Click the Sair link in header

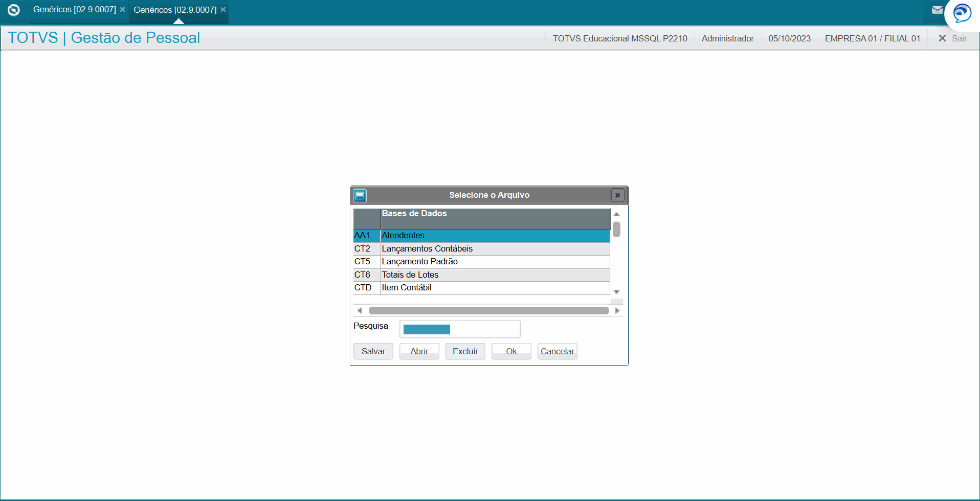[960, 38]
